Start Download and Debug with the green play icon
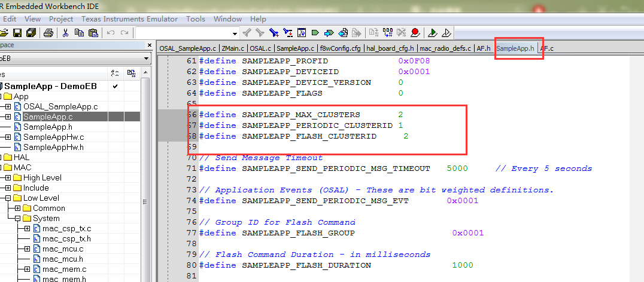644x282 pixels. click(x=432, y=33)
